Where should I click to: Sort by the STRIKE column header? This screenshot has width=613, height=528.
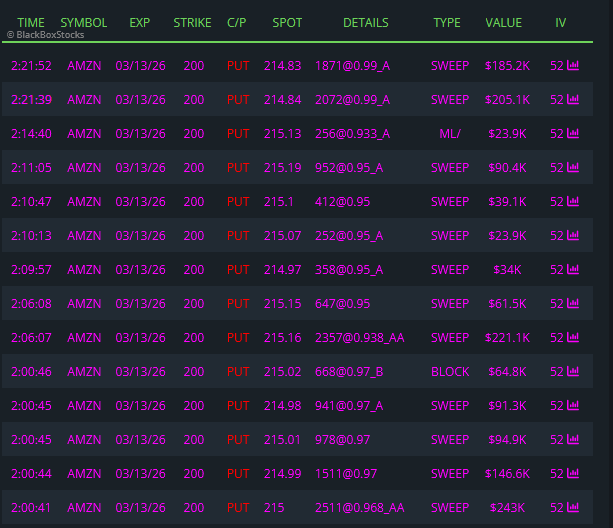(x=192, y=23)
